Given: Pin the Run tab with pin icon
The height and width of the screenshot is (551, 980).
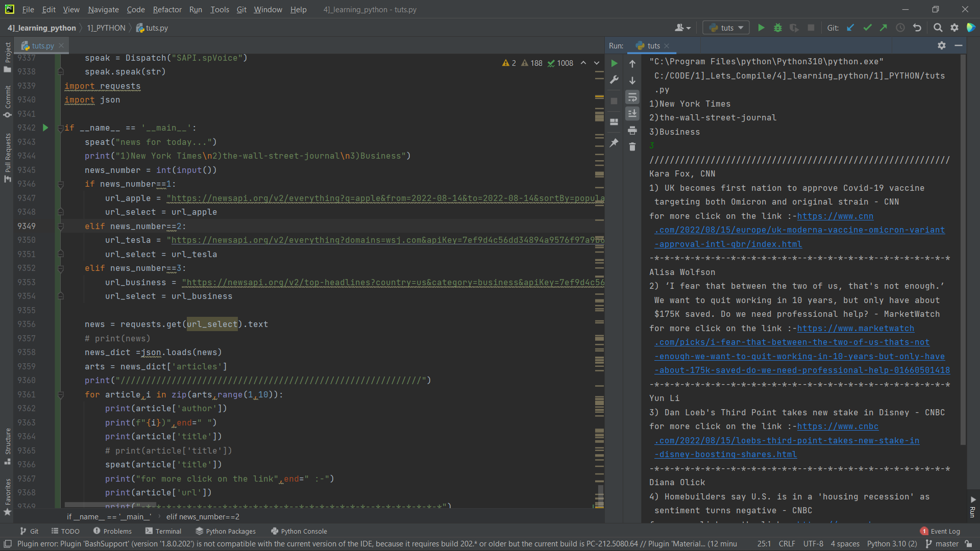Looking at the screenshot, I should pyautogui.click(x=615, y=143).
